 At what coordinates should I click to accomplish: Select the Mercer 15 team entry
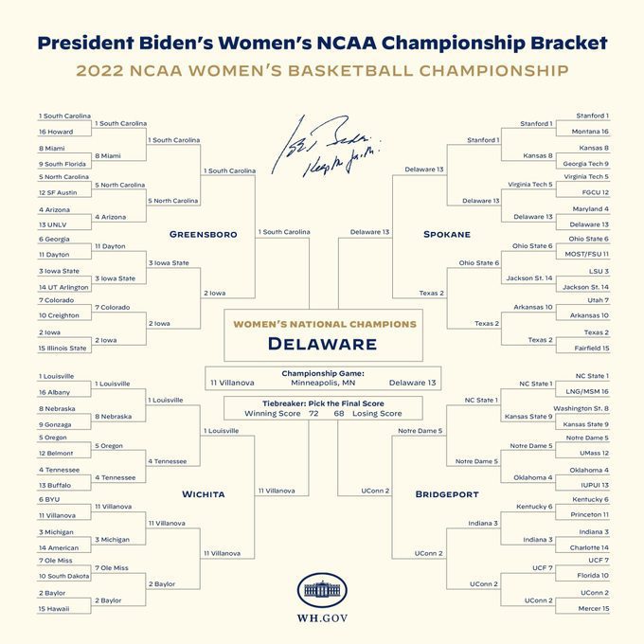(592, 608)
